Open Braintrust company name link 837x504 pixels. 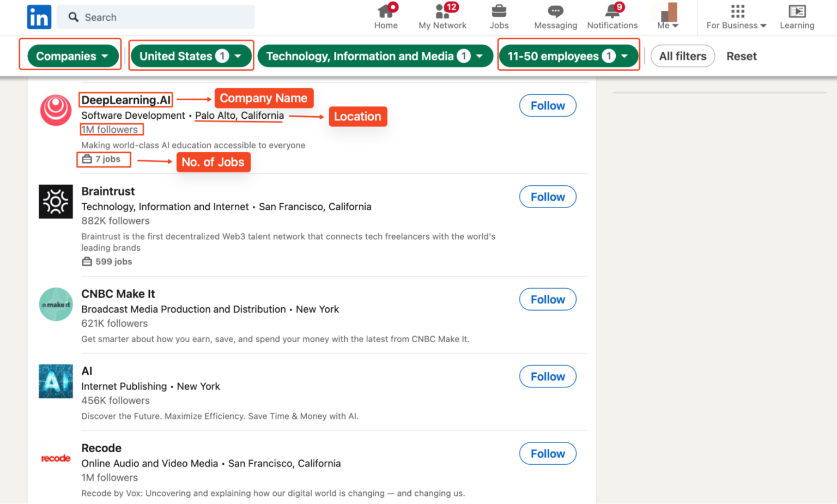pos(108,191)
